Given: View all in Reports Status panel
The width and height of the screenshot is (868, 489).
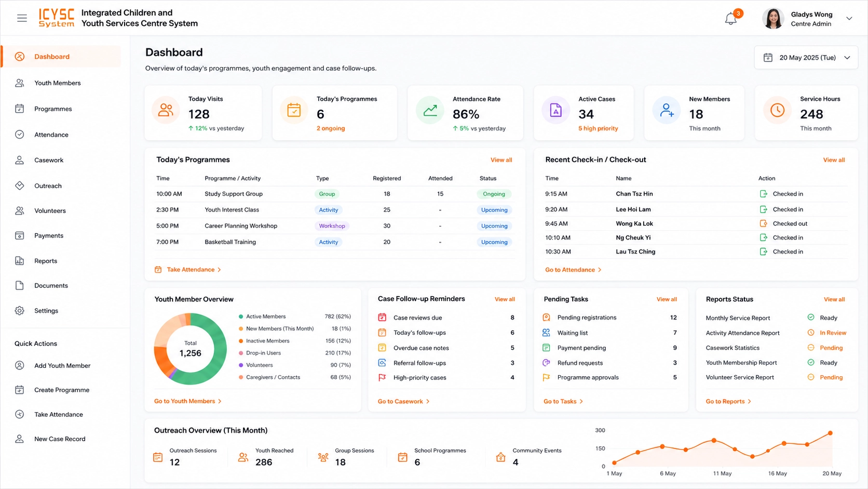Looking at the screenshot, I should pos(834,299).
